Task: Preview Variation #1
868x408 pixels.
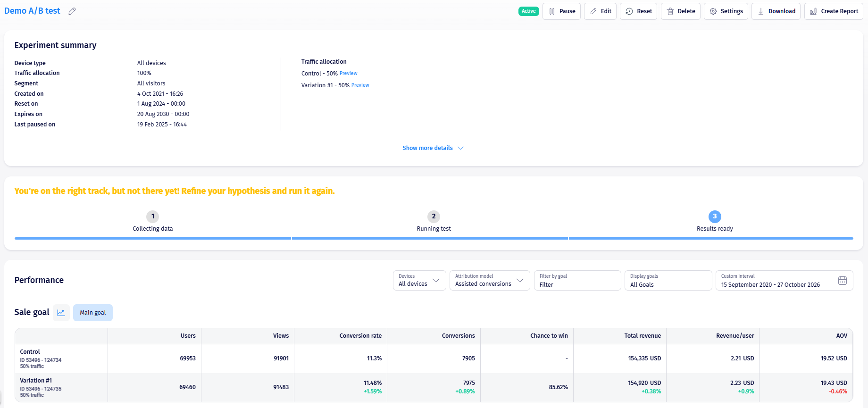Action: click(x=360, y=85)
